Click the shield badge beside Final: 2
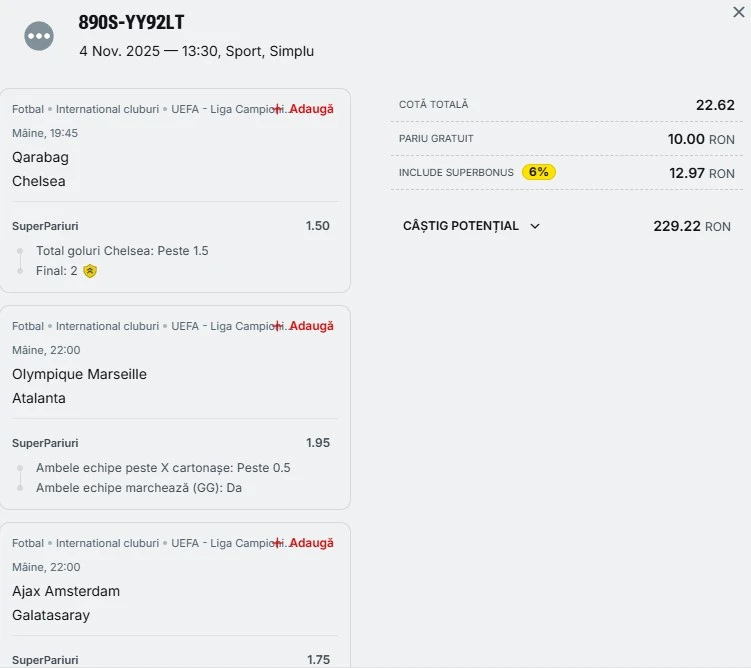The image size is (751, 668). [x=90, y=271]
